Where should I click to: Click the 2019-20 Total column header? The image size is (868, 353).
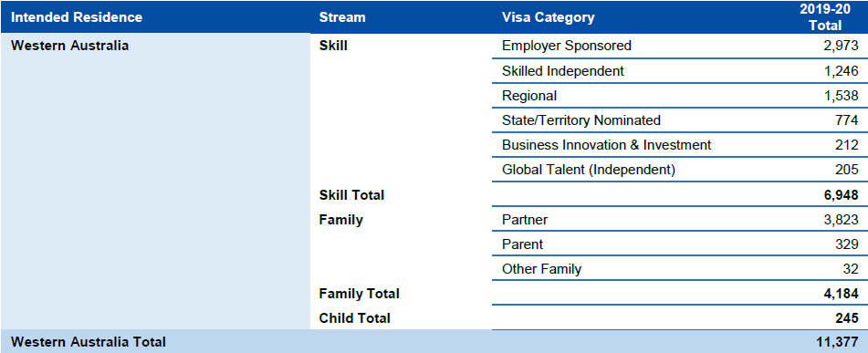pyautogui.click(x=825, y=17)
